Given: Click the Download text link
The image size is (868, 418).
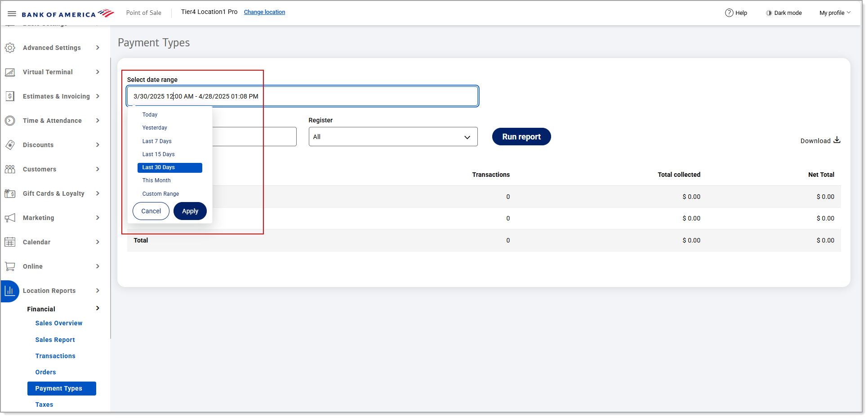Looking at the screenshot, I should pos(815,141).
